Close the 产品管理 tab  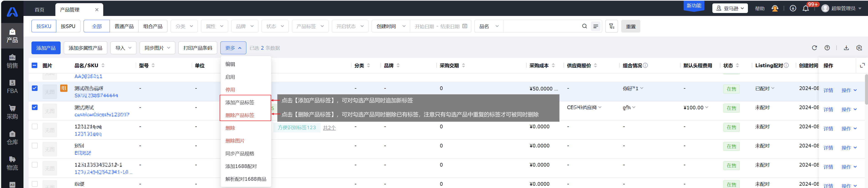click(97, 10)
